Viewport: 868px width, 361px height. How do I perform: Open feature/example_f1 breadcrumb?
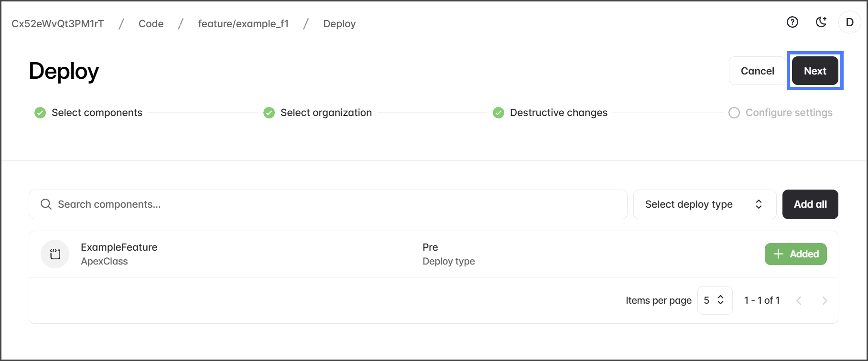243,24
